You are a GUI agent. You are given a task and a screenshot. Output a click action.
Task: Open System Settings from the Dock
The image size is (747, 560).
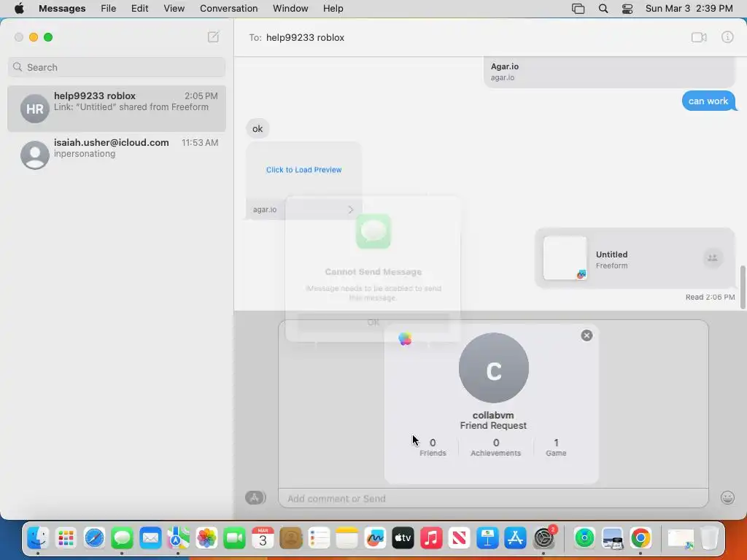543,538
